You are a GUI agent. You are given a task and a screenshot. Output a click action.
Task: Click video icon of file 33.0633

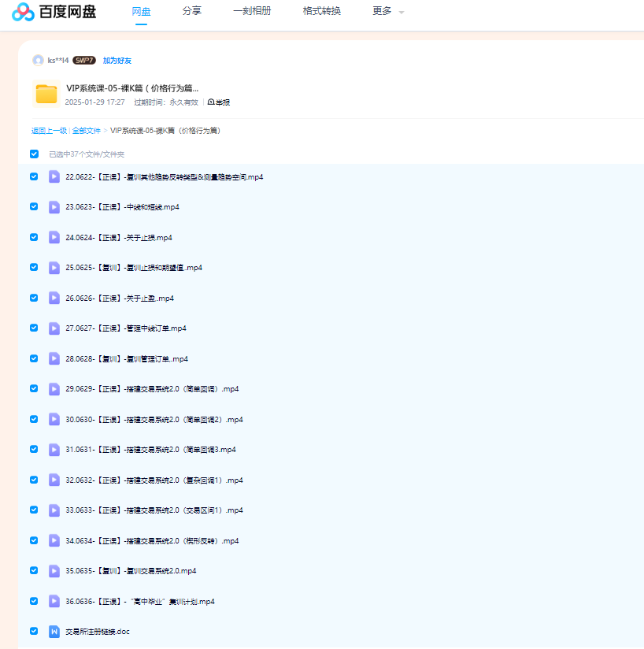(54, 510)
